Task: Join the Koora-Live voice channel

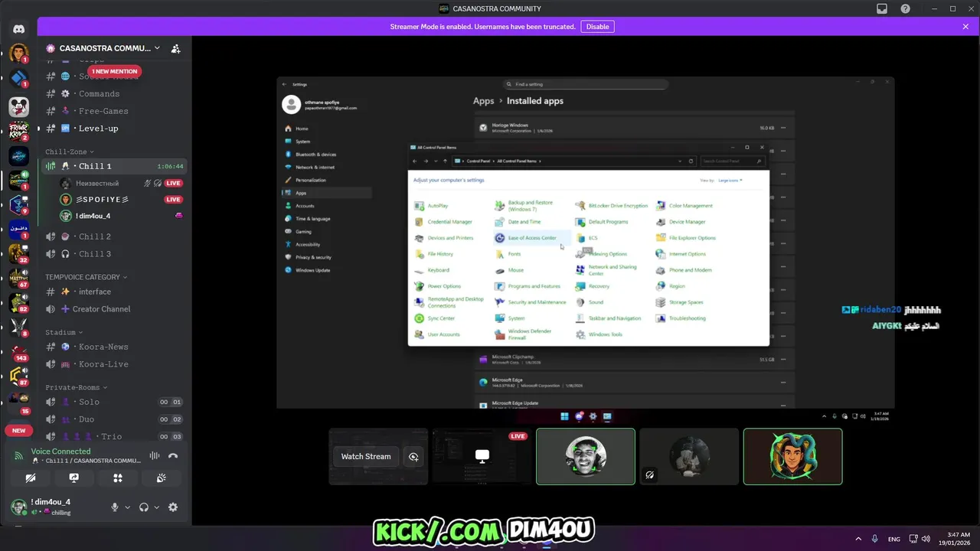Action: pyautogui.click(x=113, y=364)
